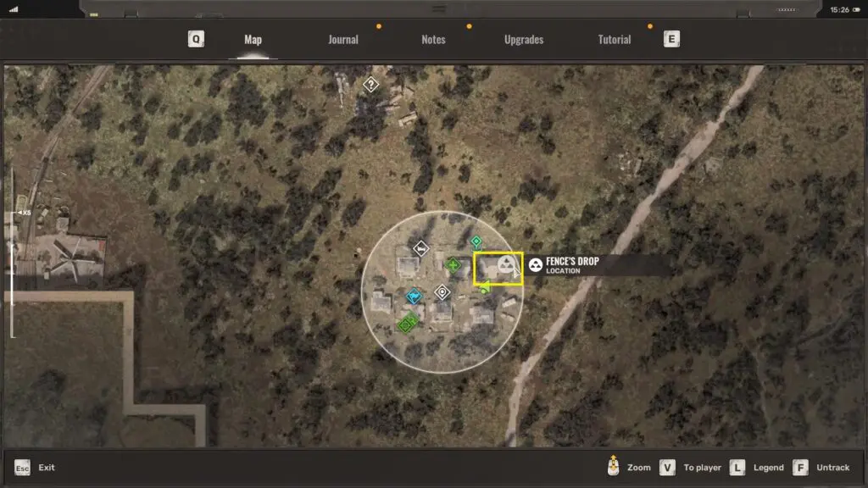Go to the Tutorial tab
Viewport: 868px width, 488px height.
pyautogui.click(x=615, y=40)
